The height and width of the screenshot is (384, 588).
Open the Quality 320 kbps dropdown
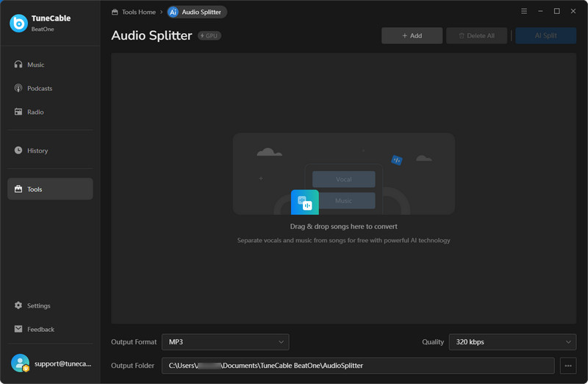(x=512, y=342)
